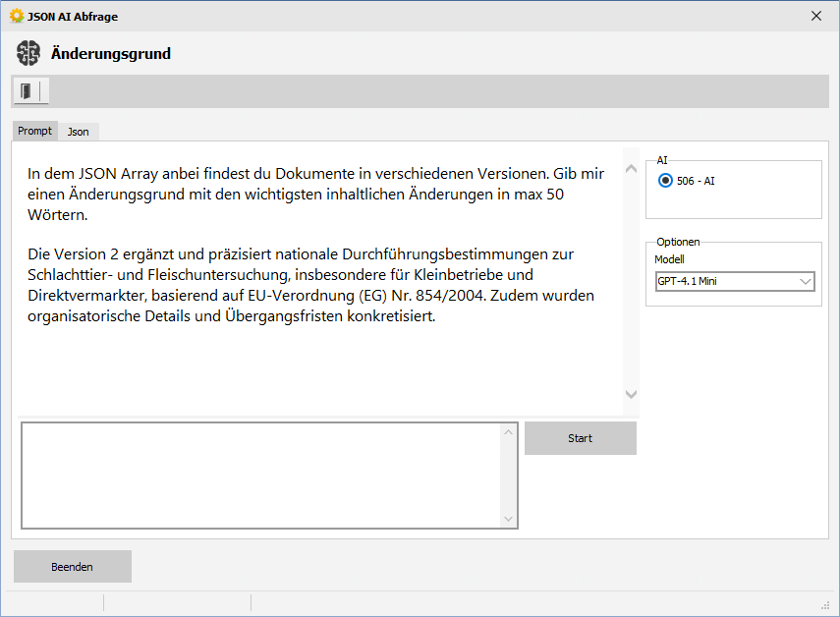This screenshot has height=617, width=840.
Task: Click the up arrow of the lower input box scrollbar
Action: point(508,432)
